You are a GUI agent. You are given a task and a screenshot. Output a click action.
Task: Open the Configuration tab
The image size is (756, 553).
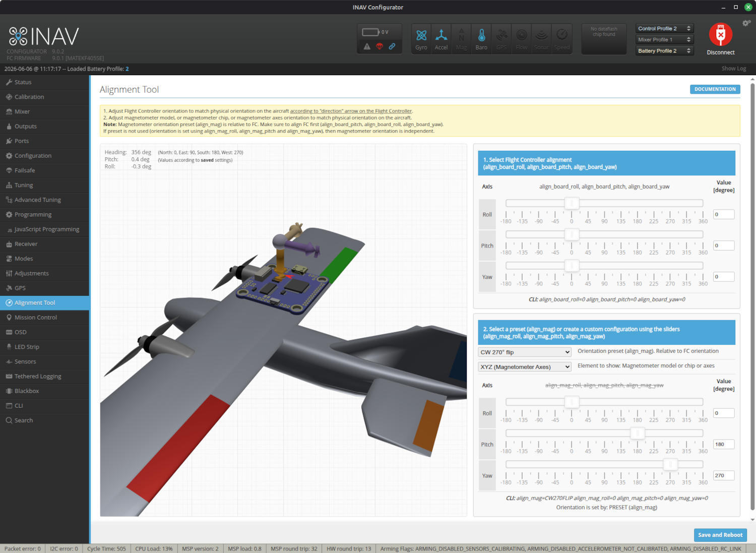point(44,156)
